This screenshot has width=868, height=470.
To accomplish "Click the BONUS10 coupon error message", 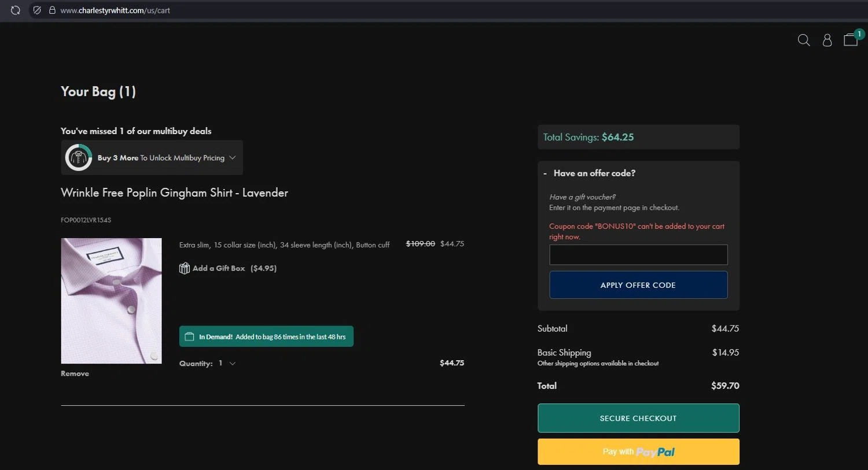I will coord(637,231).
